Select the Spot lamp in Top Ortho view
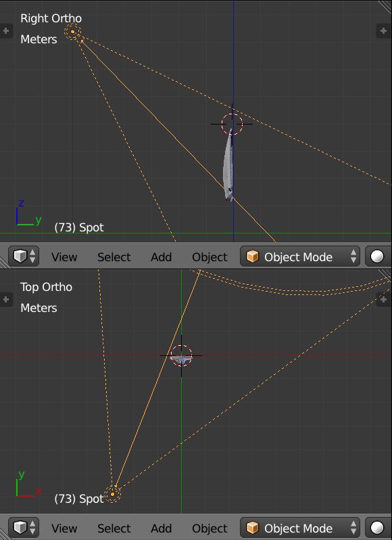392x540 pixels. pos(112,494)
